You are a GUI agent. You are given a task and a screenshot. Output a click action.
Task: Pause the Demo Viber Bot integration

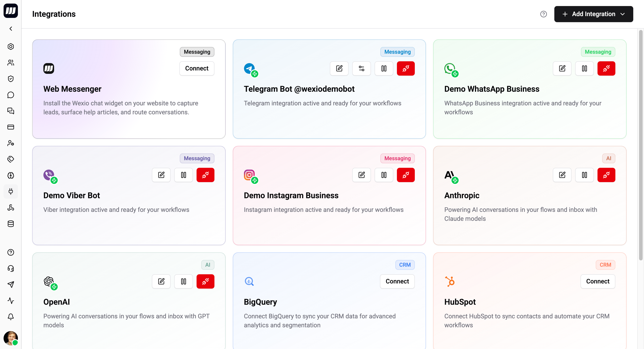point(184,175)
